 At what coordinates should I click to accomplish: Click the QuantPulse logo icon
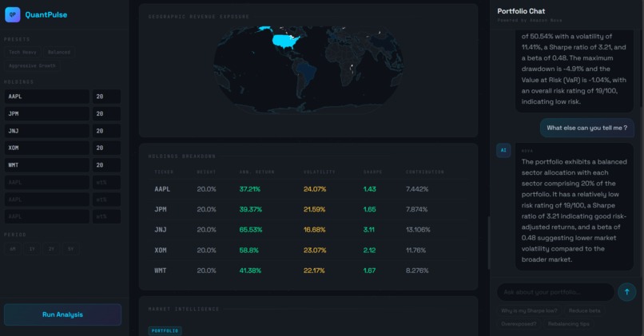[12, 15]
